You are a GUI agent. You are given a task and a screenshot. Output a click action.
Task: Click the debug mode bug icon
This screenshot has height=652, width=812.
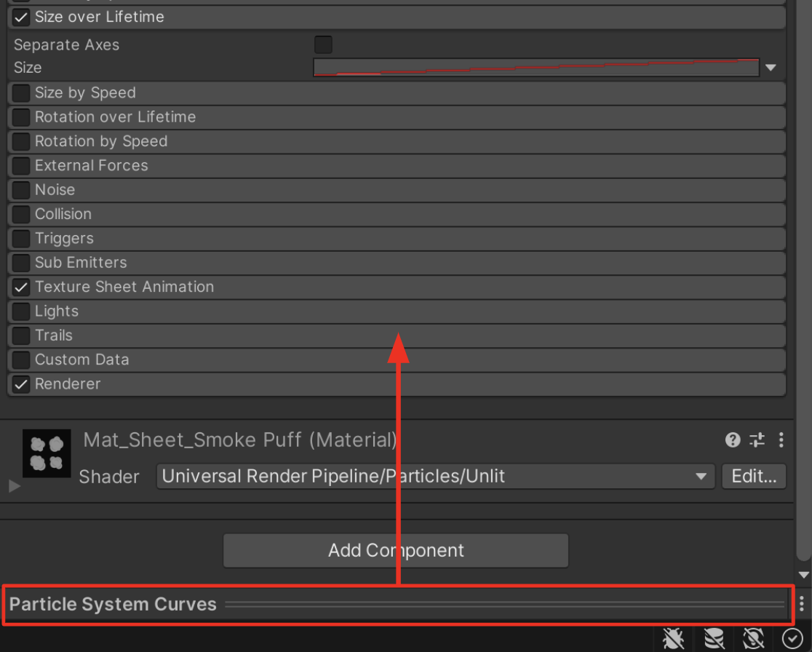click(x=674, y=639)
